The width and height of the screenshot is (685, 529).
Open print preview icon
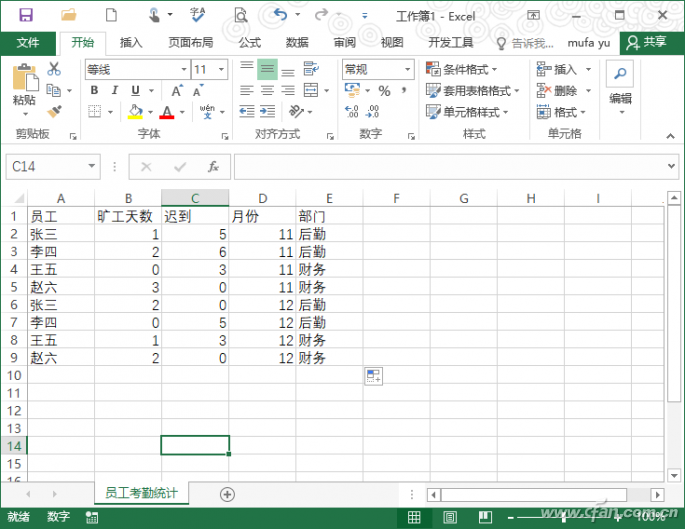pos(241,15)
